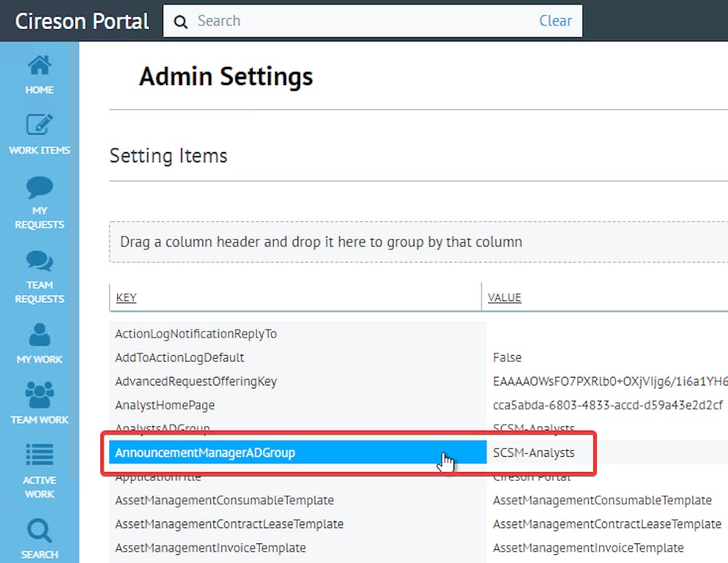The height and width of the screenshot is (563, 728).
Task: Click the magnifier icon in the search bar
Action: point(181,21)
